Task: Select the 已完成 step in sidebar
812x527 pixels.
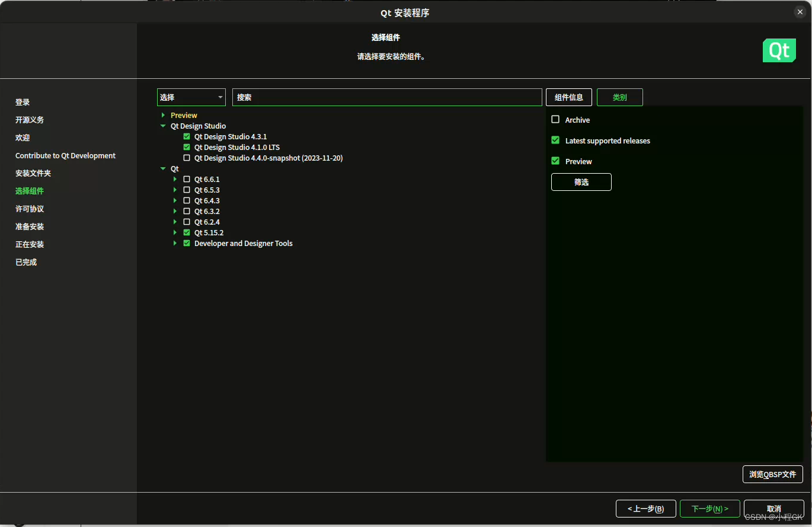Action: [x=26, y=262]
